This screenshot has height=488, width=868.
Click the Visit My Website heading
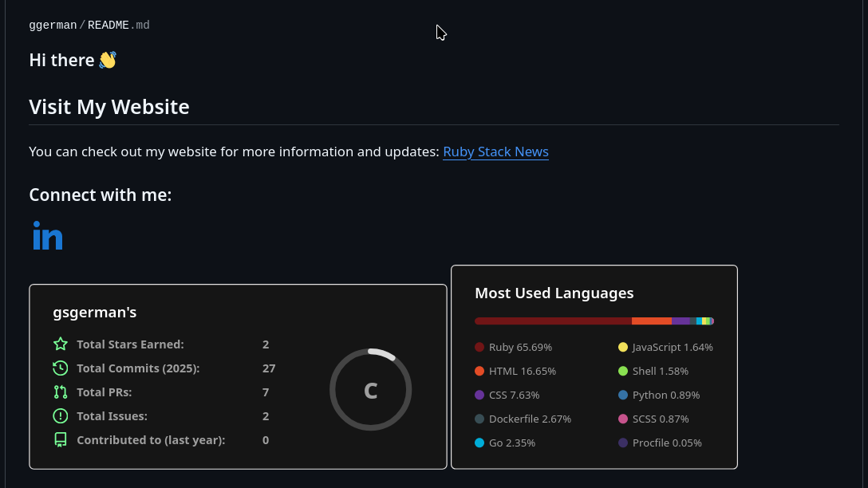coord(109,107)
